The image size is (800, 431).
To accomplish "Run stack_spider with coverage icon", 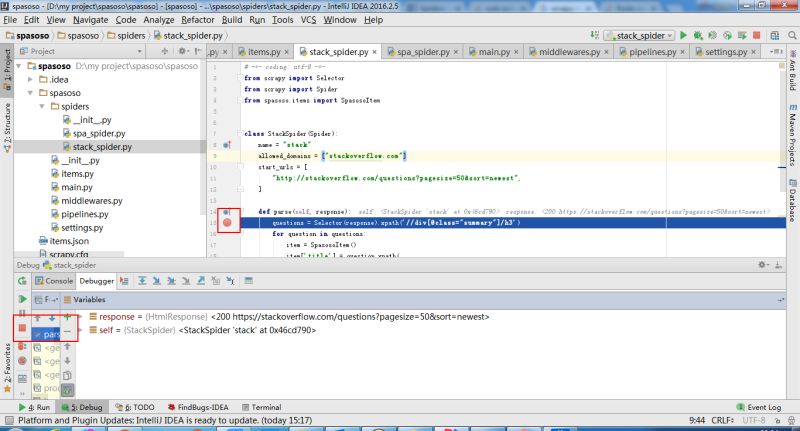I will (x=713, y=35).
